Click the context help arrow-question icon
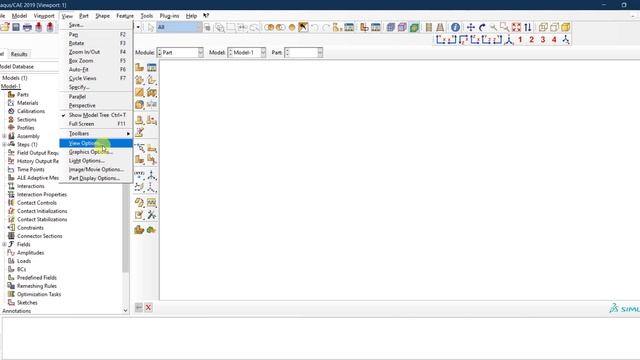Screen dimensions: 640x360 (206, 16)
